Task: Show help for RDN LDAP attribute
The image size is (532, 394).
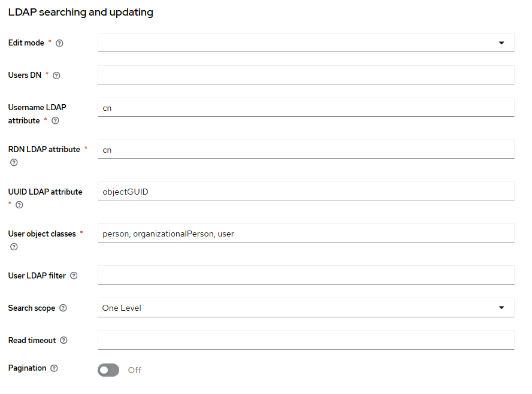Action: coord(14,162)
